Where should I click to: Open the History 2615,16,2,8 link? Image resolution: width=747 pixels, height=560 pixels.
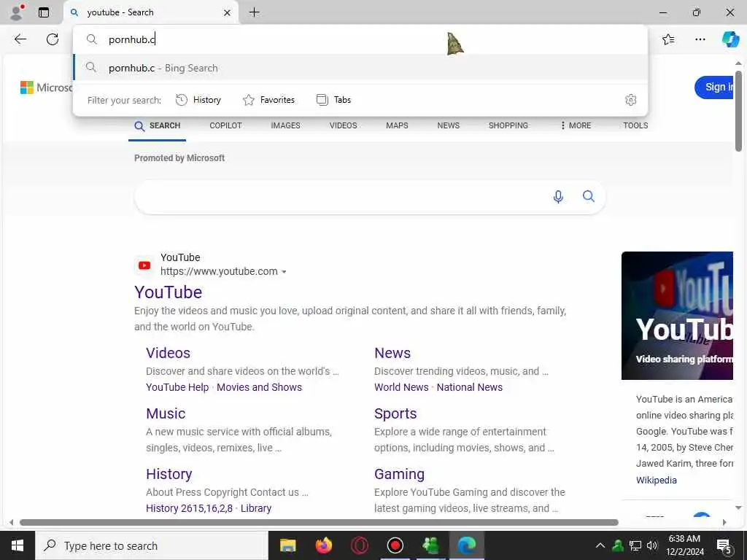pyautogui.click(x=189, y=508)
